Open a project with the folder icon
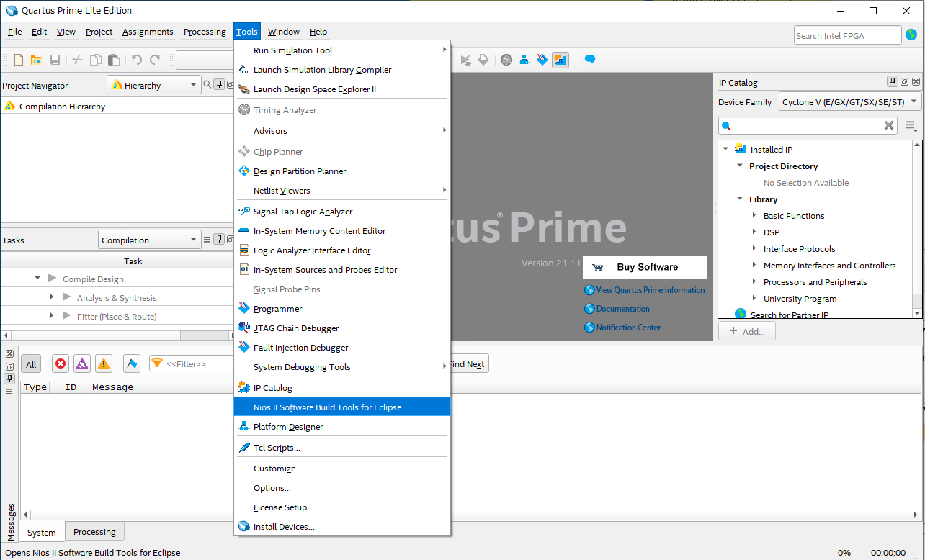Viewport: 925px width, 560px height. pos(36,60)
